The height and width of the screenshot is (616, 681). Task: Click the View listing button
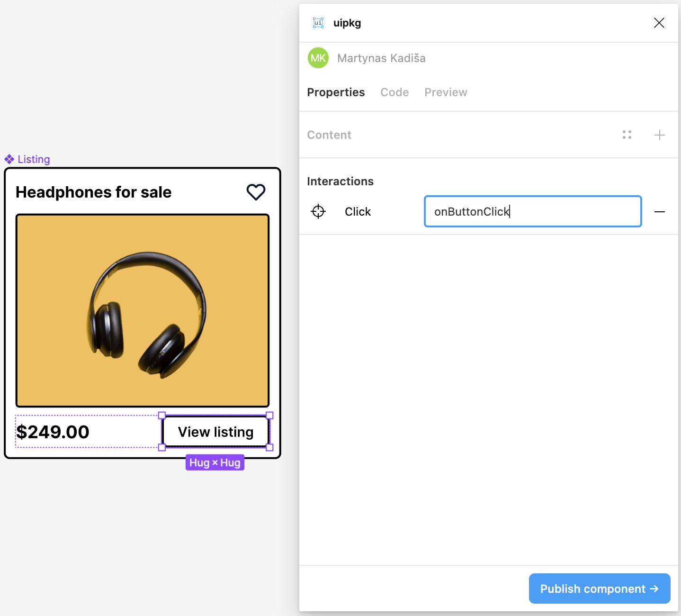tap(215, 432)
